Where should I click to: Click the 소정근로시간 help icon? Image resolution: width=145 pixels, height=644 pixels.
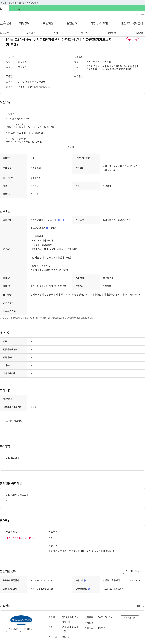tap(47, 228)
